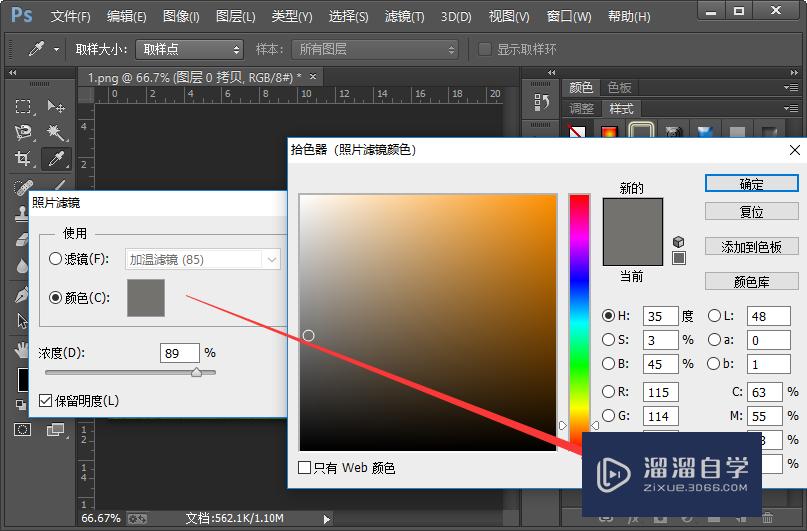
Task: Click the web-safe color small swatch
Action: click(679, 258)
